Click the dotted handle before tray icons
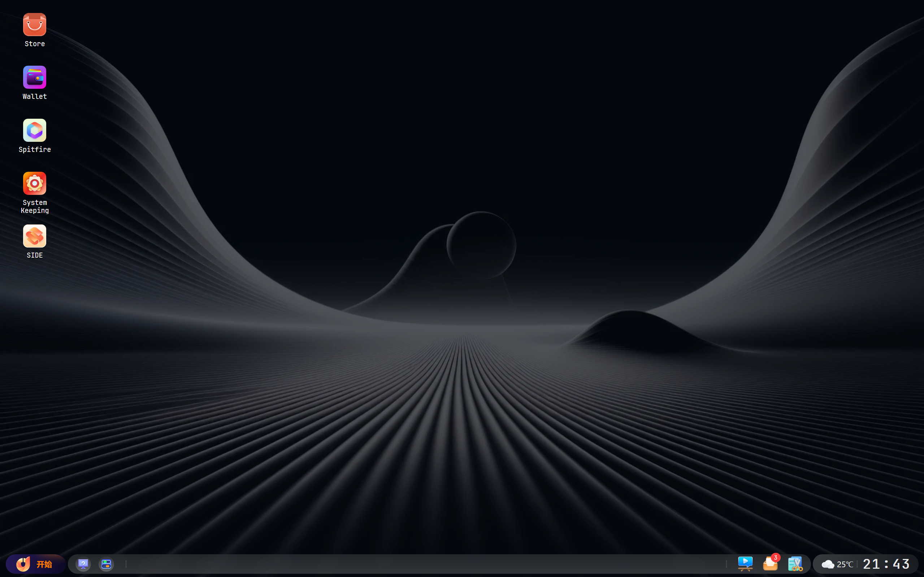Image resolution: width=924 pixels, height=577 pixels. [x=726, y=564]
